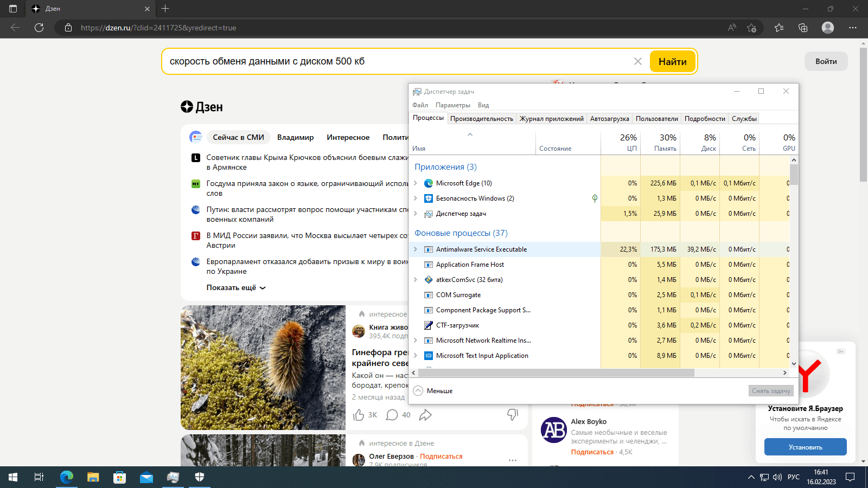Select the Application Frame Host process row
The image size is (868, 488).
(x=601, y=265)
